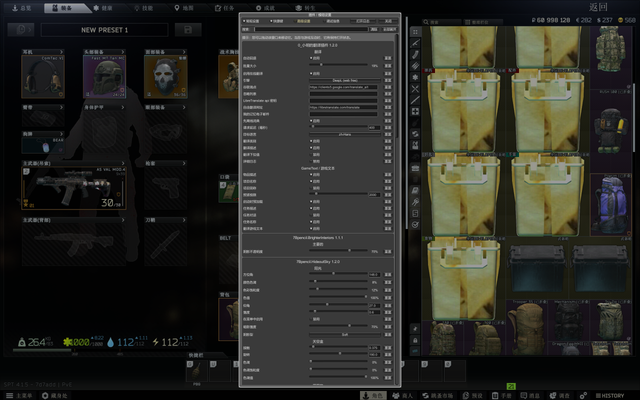This screenshot has height=400, width=640.
Task: Click the padlock icon in stash sidebar
Action: [415, 340]
